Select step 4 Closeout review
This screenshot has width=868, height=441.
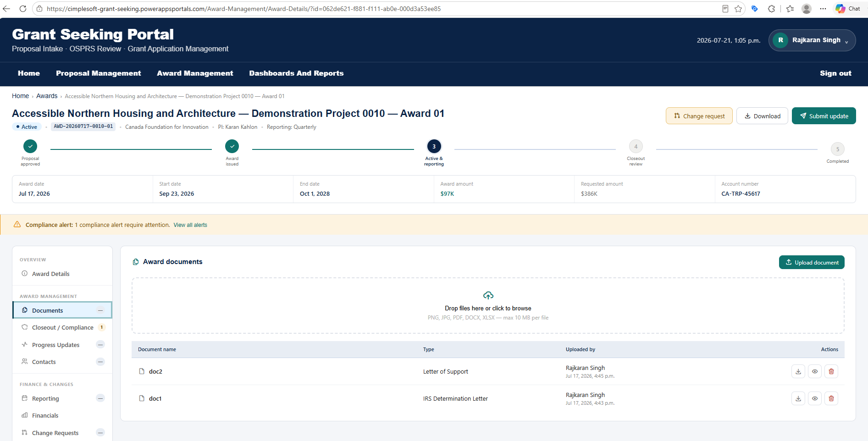tap(636, 147)
